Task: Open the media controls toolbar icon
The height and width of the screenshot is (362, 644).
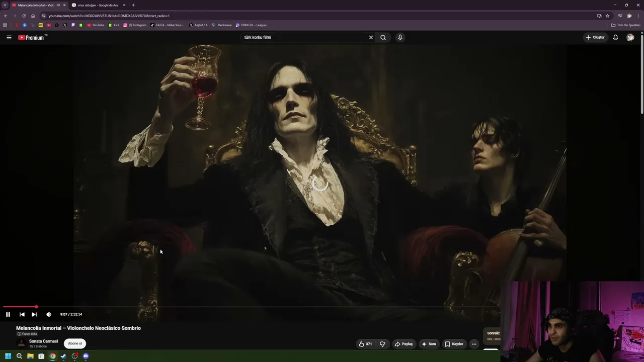Action: (x=620, y=16)
